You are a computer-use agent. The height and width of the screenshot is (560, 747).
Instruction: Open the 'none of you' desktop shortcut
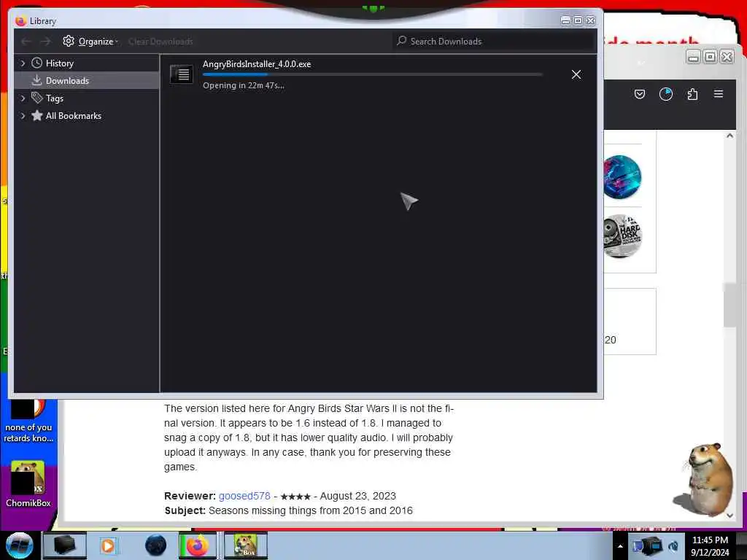pos(28,421)
